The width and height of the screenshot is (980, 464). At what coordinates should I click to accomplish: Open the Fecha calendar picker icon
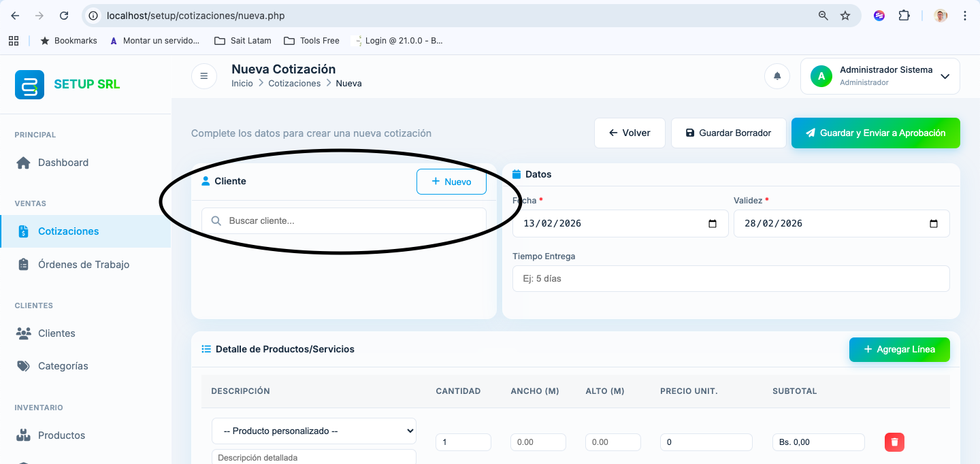pyautogui.click(x=713, y=223)
